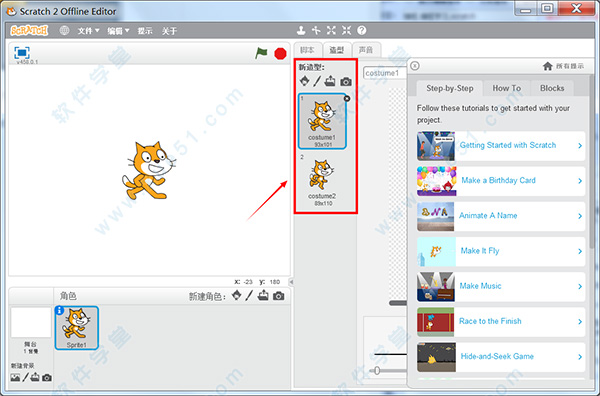
Task: Open Race to the Finish tutorial
Action: (x=501, y=322)
